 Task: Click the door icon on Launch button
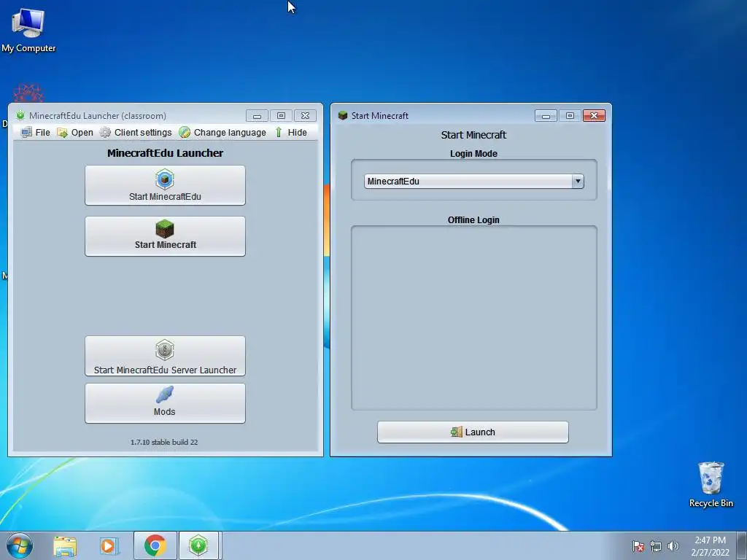tap(457, 432)
